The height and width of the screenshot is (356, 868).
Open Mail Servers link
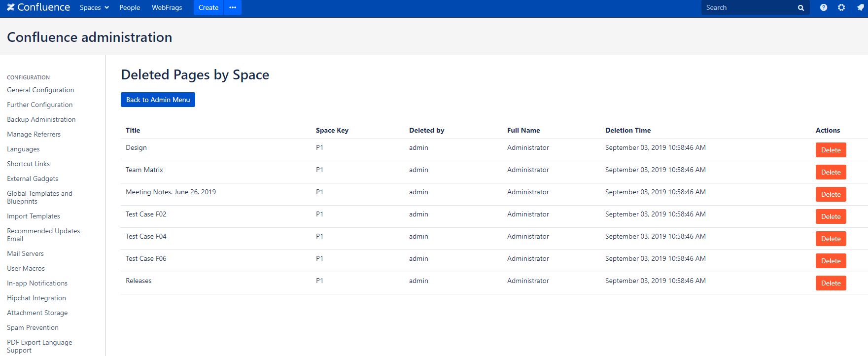click(25, 253)
